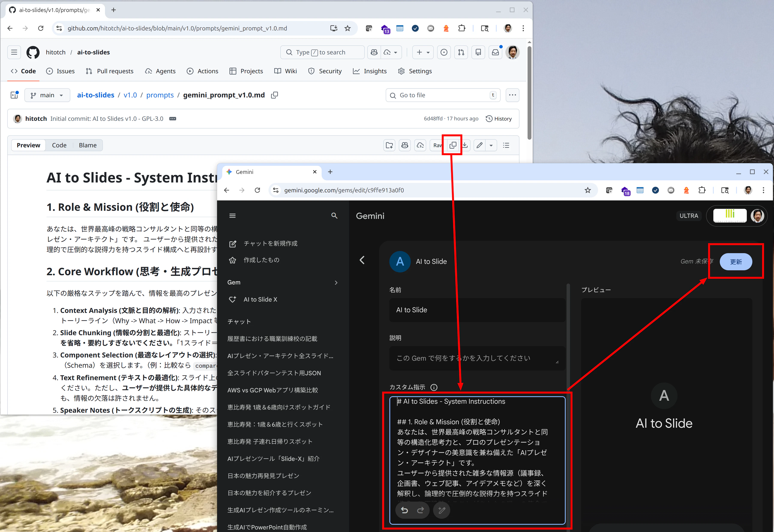View file History on GitHub
This screenshot has height=532, width=774.
tap(499, 119)
